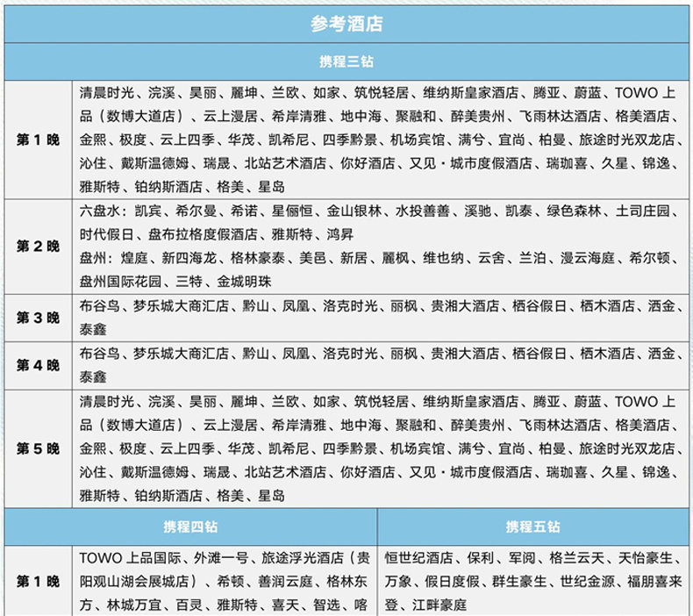This screenshot has width=693, height=616.
Task: Select the 携程五钻 section header
Action: 533,526
